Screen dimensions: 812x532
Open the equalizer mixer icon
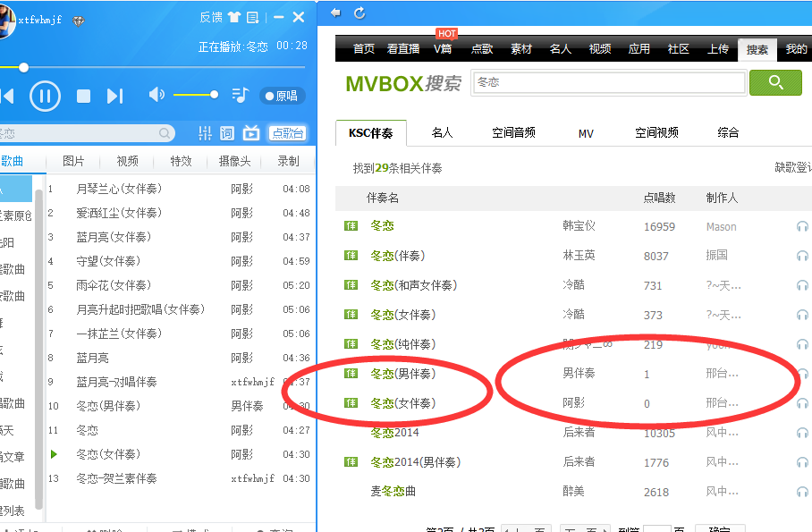pos(205,133)
